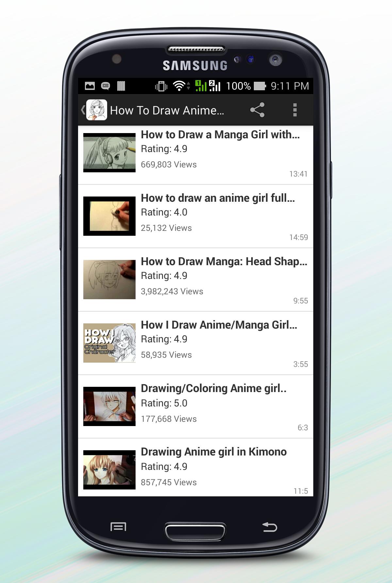
Task: Tap the 'How To Draw Anime...' title
Action: 167,111
